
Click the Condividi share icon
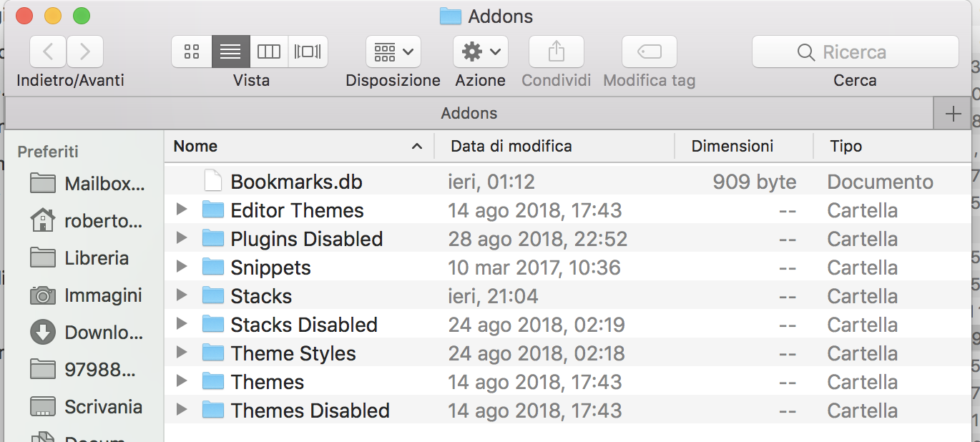(x=557, y=51)
